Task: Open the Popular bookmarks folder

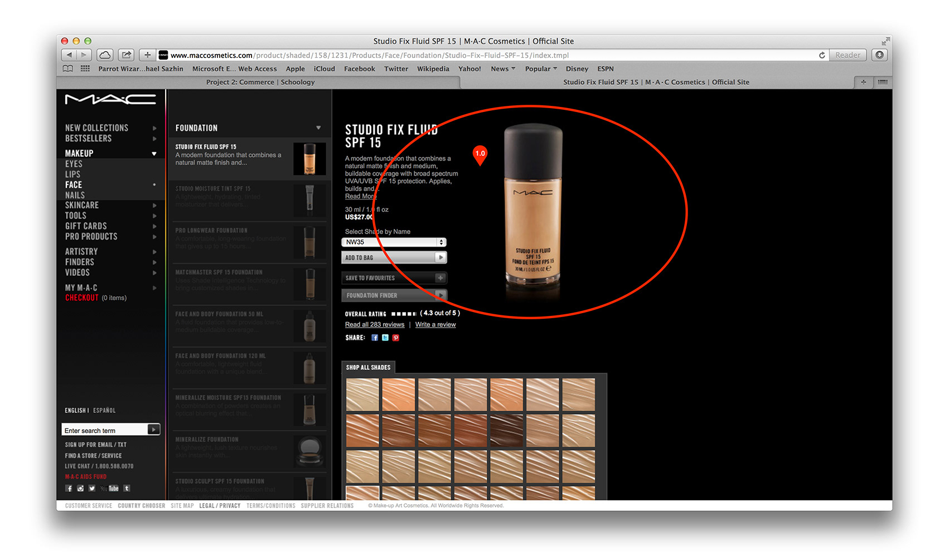Action: [541, 69]
